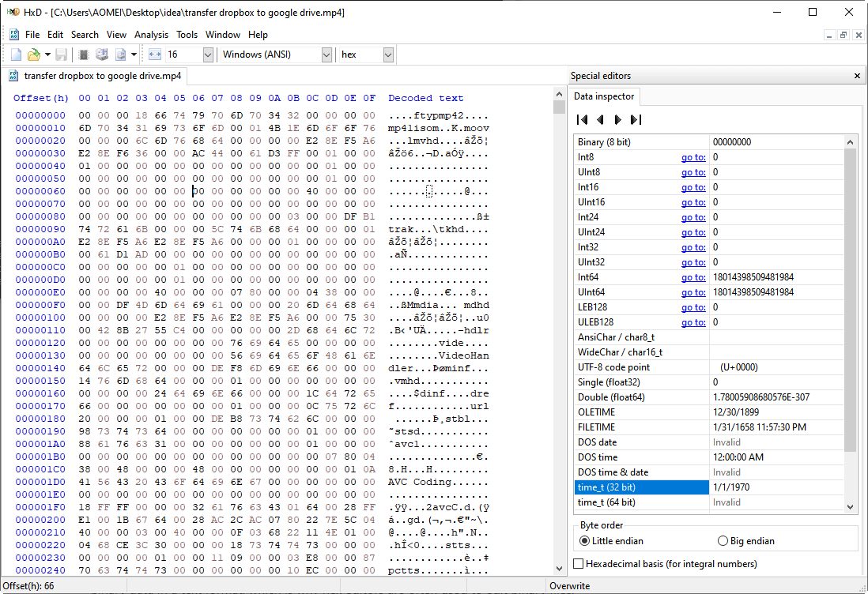Screen dimensions: 868x594
Task: Open the Analysis menu
Action: pyautogui.click(x=151, y=35)
